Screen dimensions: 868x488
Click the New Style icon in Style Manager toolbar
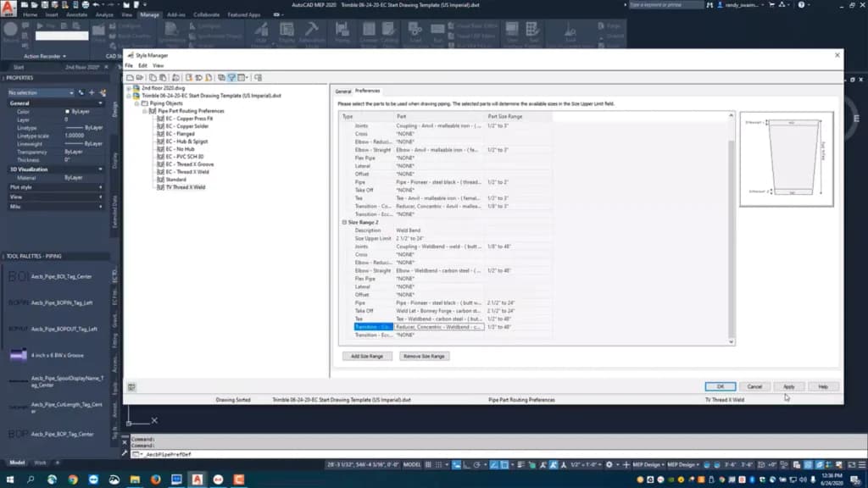point(189,78)
